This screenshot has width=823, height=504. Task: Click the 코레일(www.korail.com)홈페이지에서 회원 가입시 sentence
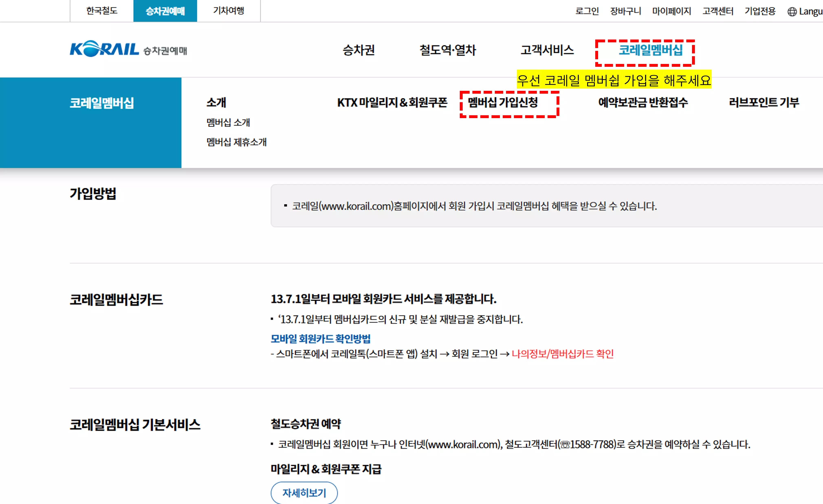[x=474, y=206]
